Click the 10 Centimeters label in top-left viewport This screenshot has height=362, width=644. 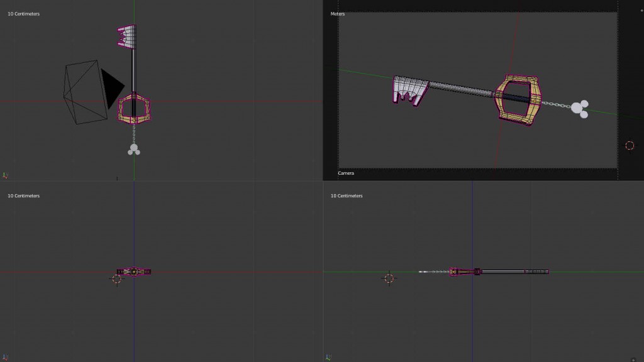click(23, 13)
